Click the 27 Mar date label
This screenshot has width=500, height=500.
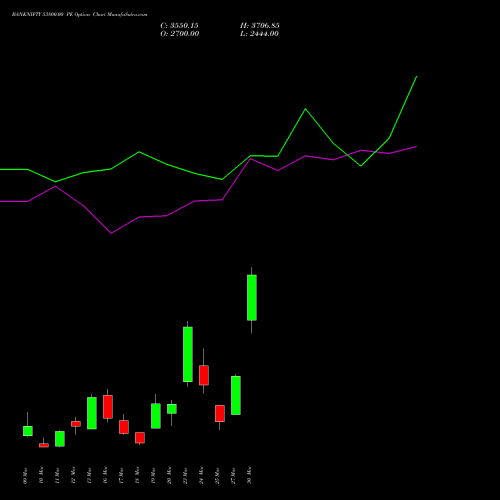tap(234, 476)
